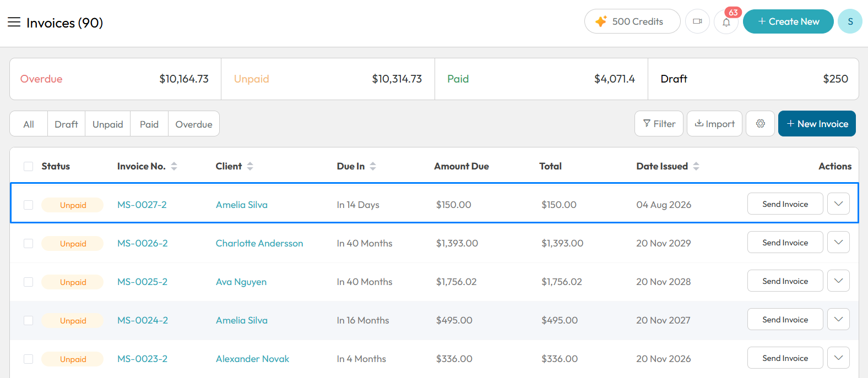Select the In 4 Months cell
The width and height of the screenshot is (868, 378).
[361, 359]
